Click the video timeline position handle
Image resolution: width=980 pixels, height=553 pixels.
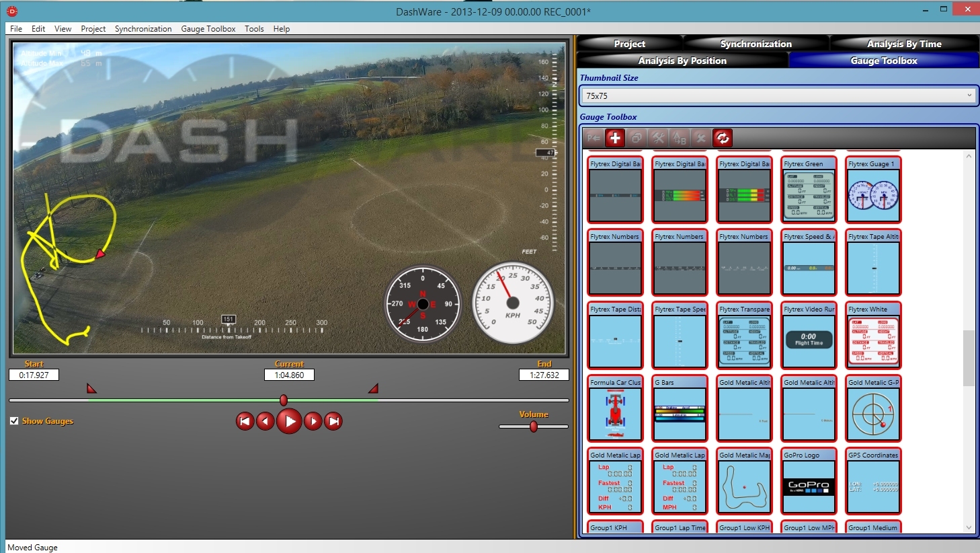click(x=284, y=400)
